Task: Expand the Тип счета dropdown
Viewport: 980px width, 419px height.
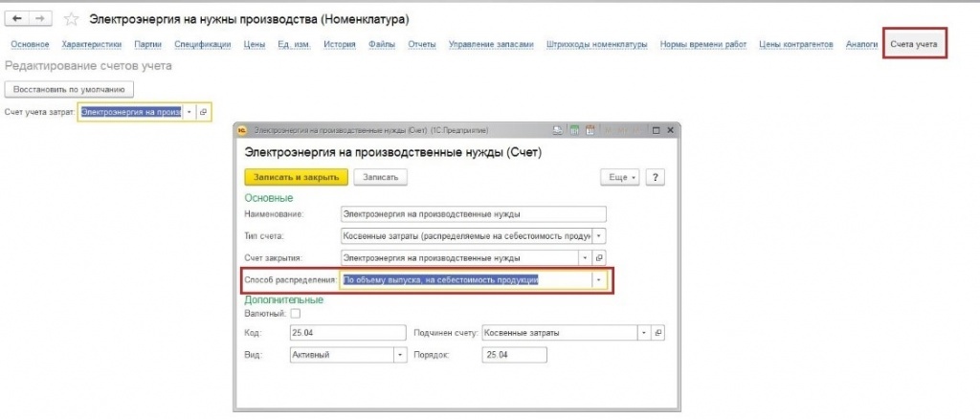Action: 599,235
